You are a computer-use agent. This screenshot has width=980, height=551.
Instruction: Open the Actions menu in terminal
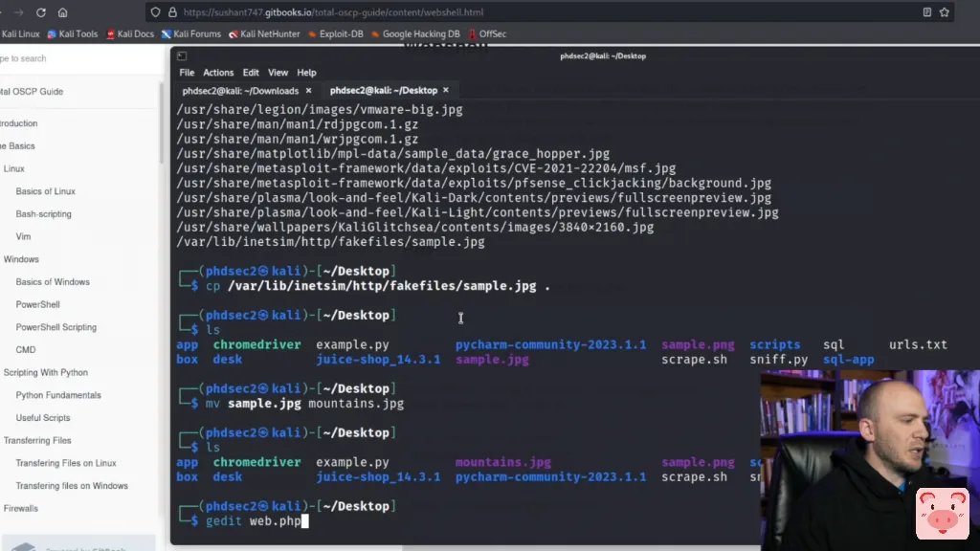(x=218, y=73)
